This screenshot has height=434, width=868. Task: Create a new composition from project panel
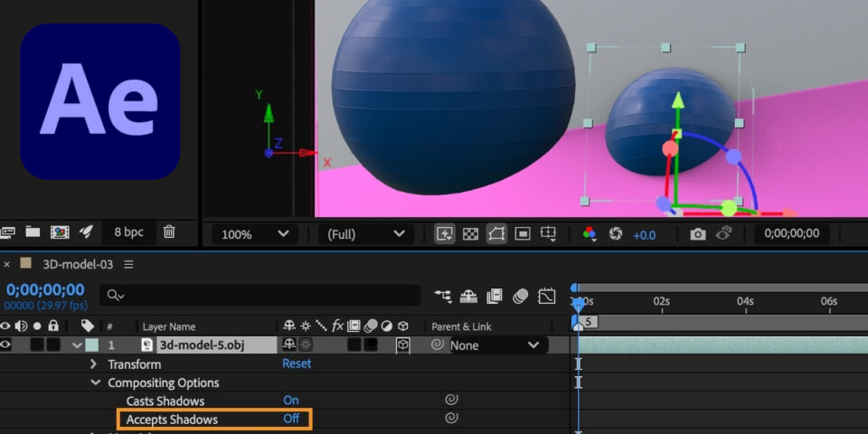60,232
